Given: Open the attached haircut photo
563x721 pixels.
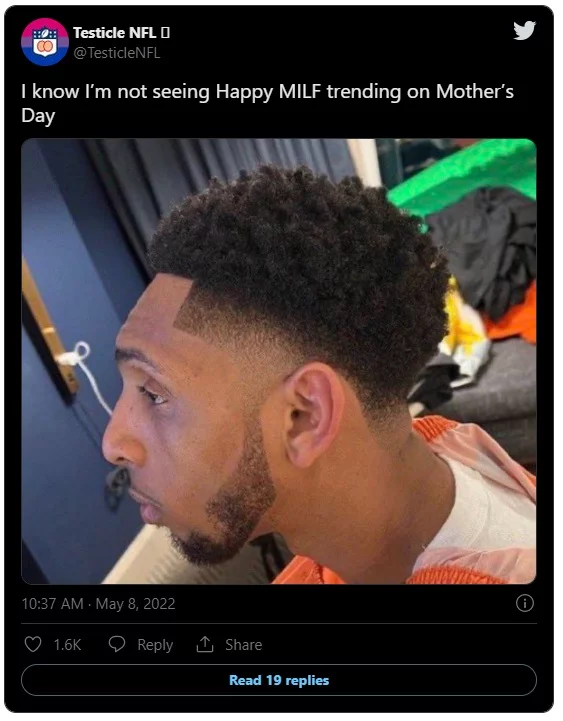Looking at the screenshot, I should point(279,361).
